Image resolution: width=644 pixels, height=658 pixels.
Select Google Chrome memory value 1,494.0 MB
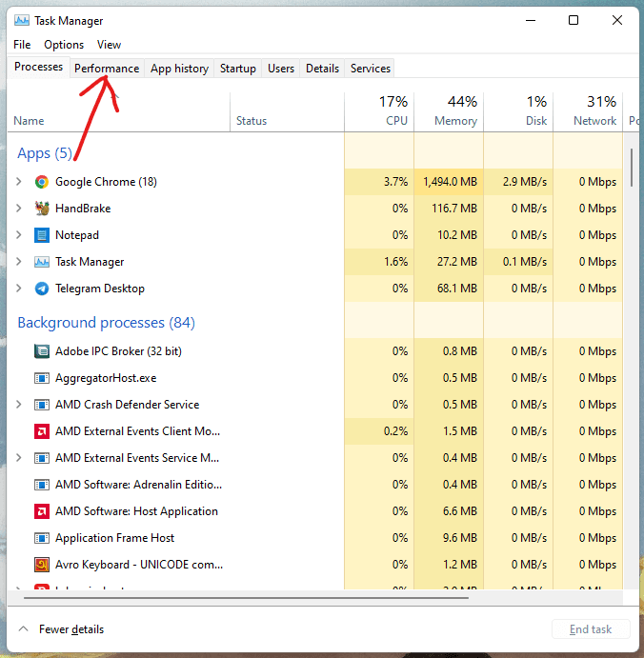pos(450,182)
